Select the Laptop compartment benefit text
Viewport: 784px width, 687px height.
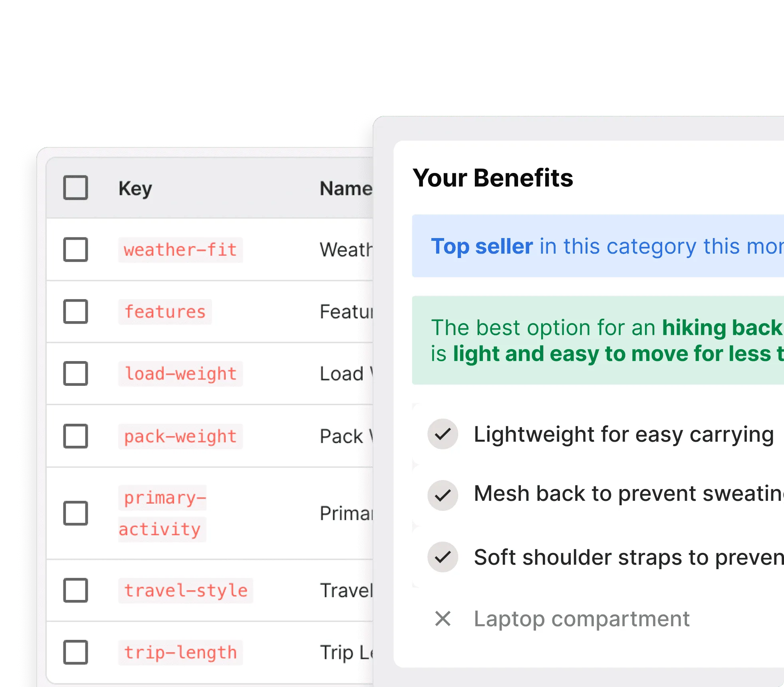tap(582, 619)
